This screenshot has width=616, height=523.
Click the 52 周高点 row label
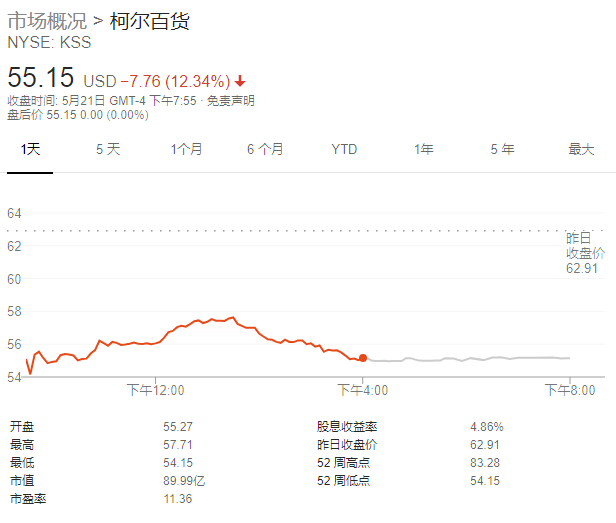click(x=344, y=462)
